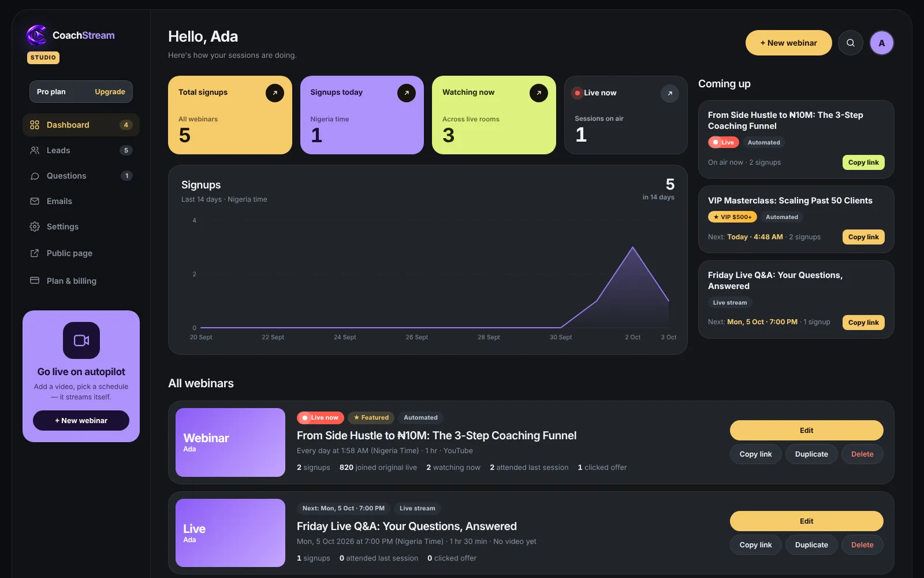Click the Webinar thumbnail for Side Hustle funnel
This screenshot has height=578, width=924.
230,442
